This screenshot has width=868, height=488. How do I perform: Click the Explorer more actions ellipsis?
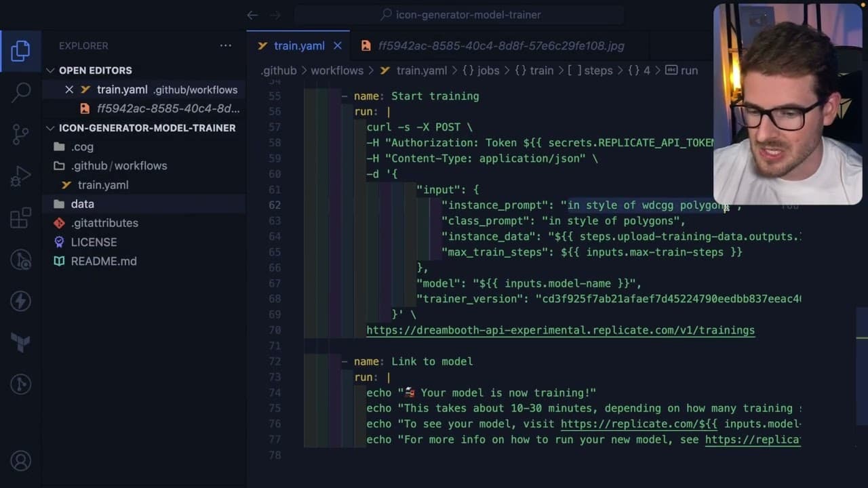pos(225,45)
